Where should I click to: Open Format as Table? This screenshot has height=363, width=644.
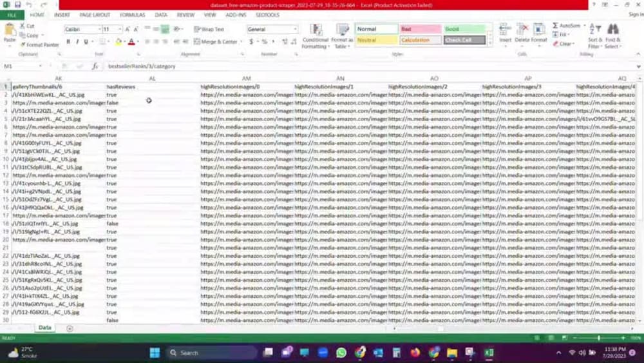pos(342,36)
